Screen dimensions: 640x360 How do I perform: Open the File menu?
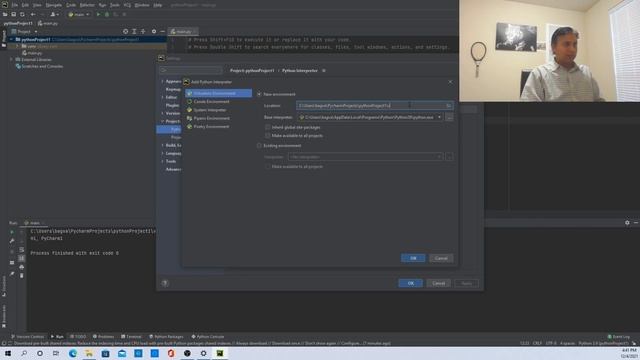coord(15,5)
